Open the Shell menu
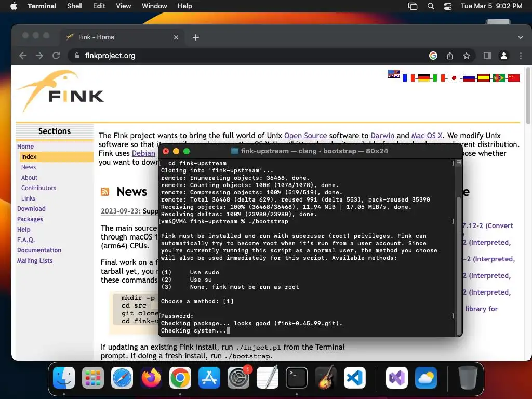532x399 pixels. pos(75,6)
